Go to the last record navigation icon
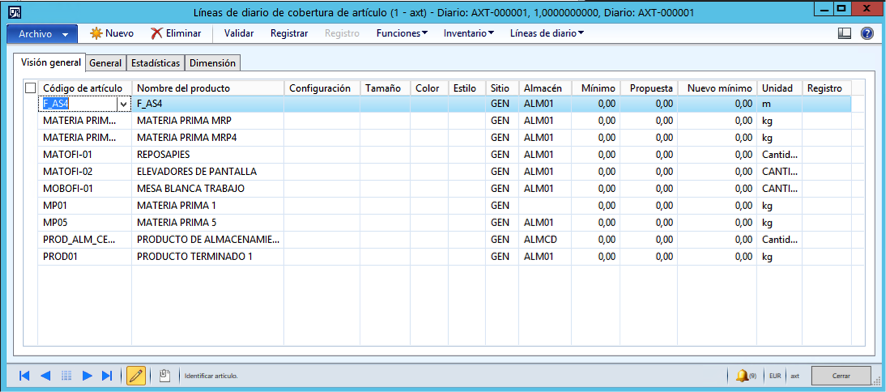 coord(107,376)
